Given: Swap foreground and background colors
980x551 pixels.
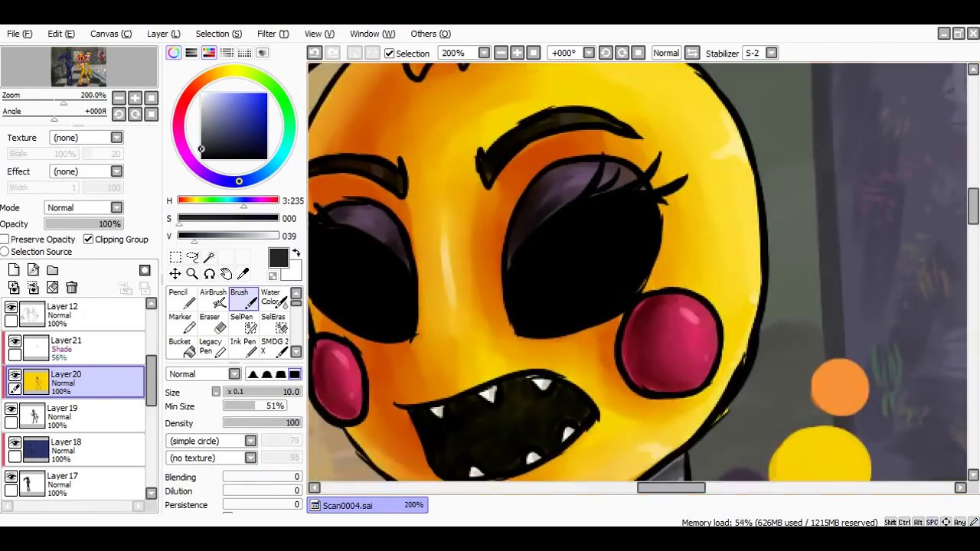Looking at the screenshot, I should (x=296, y=253).
